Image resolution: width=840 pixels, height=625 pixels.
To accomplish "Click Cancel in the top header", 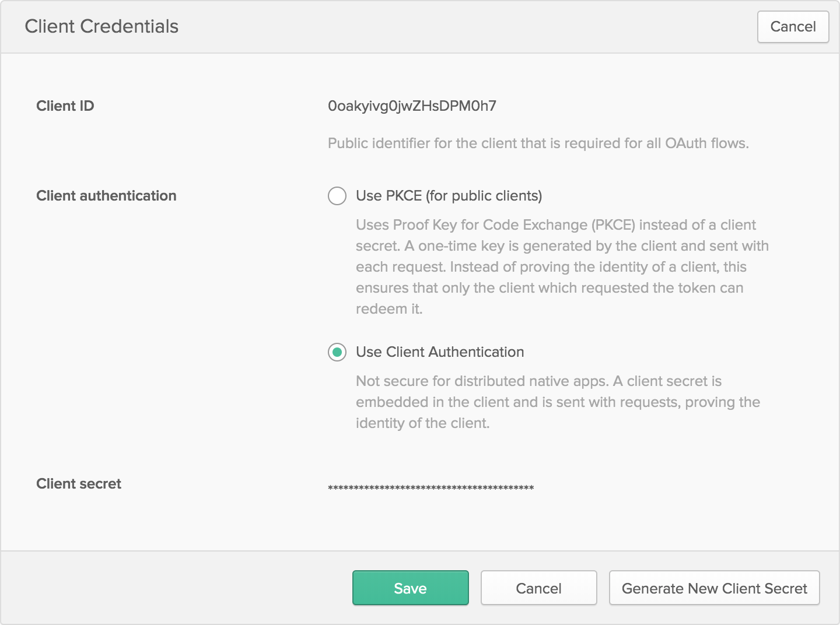I will 793,27.
